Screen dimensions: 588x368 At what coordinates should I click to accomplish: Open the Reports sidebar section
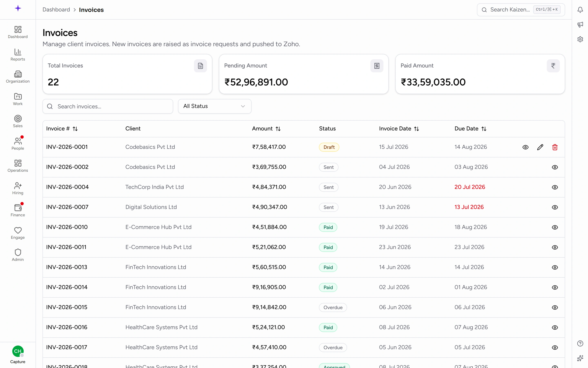pos(18,55)
